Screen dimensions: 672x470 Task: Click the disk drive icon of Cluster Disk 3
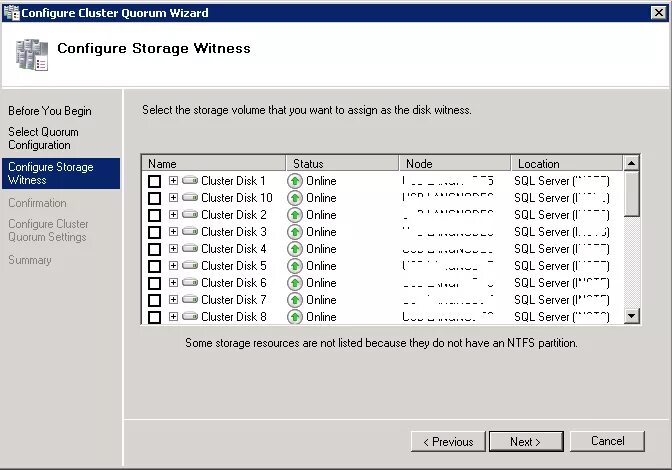[190, 231]
